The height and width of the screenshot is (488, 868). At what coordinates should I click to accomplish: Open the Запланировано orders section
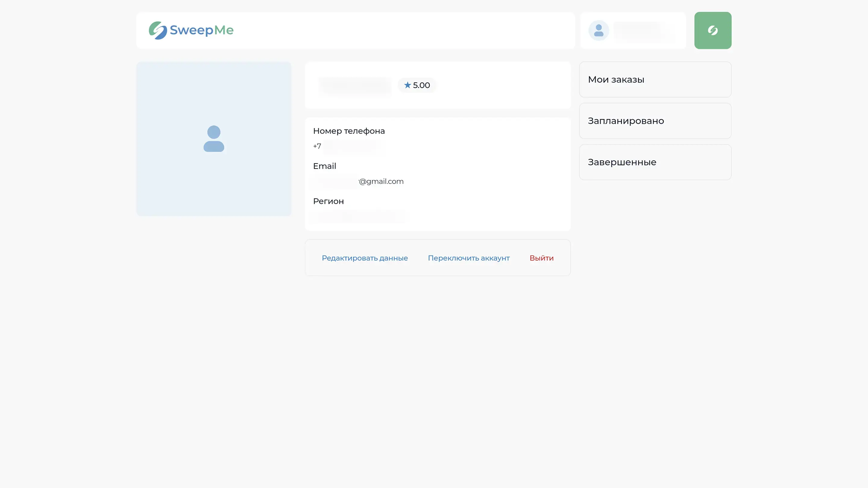[x=655, y=121]
